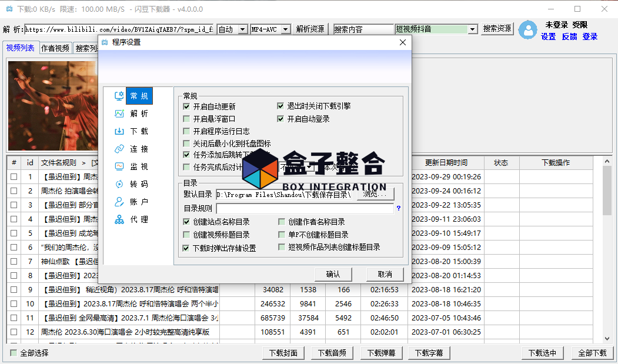Open the 账户 account icon
This screenshot has height=364, width=618.
tap(119, 202)
